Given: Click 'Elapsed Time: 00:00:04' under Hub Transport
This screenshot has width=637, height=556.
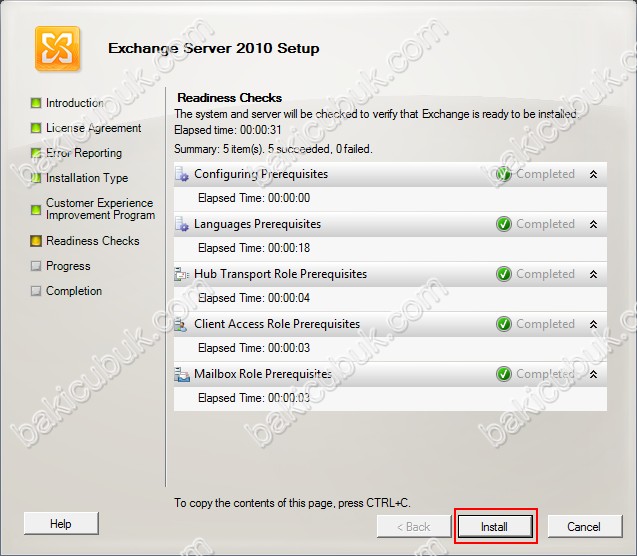Looking at the screenshot, I should 254,298.
